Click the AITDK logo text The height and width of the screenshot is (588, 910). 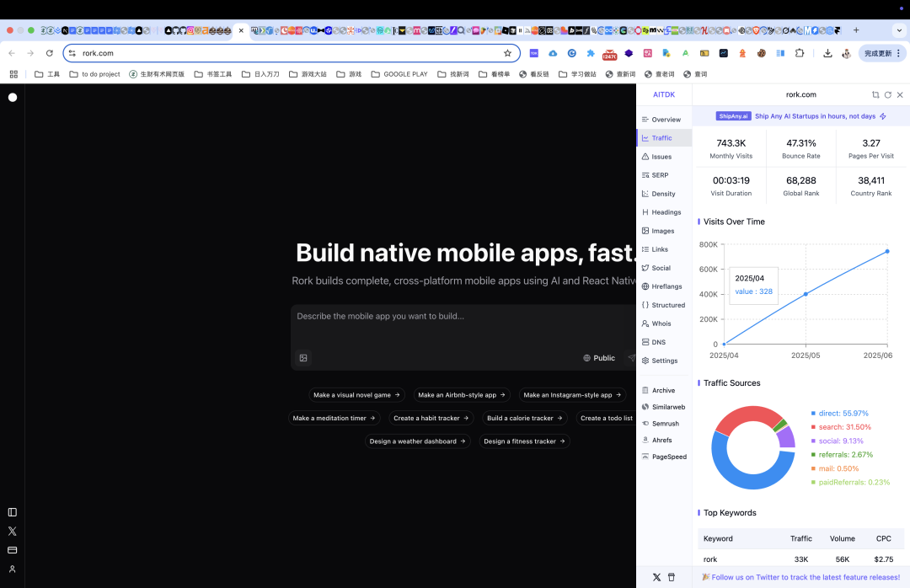point(664,94)
